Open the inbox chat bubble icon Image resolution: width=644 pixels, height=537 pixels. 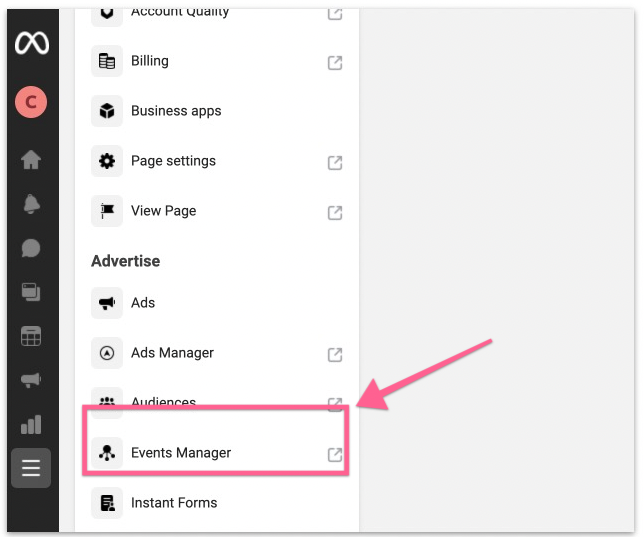(x=31, y=248)
